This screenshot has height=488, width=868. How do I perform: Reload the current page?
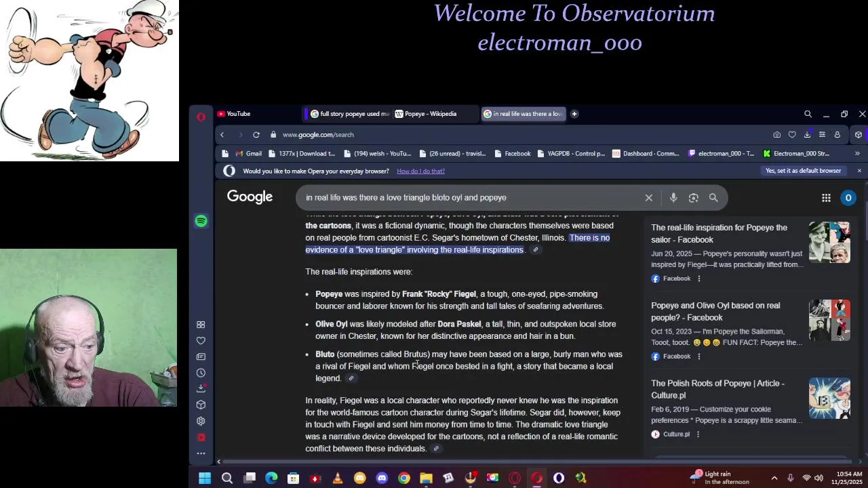(x=256, y=135)
